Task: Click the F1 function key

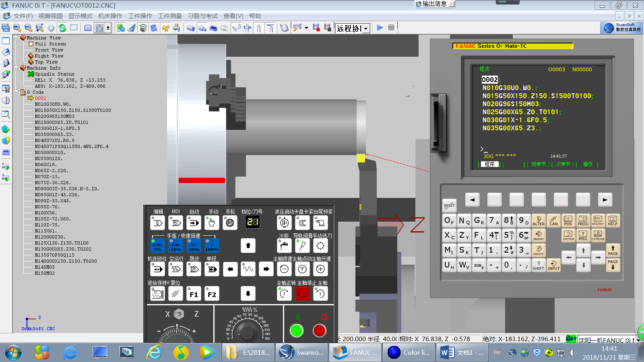Action: point(194,294)
